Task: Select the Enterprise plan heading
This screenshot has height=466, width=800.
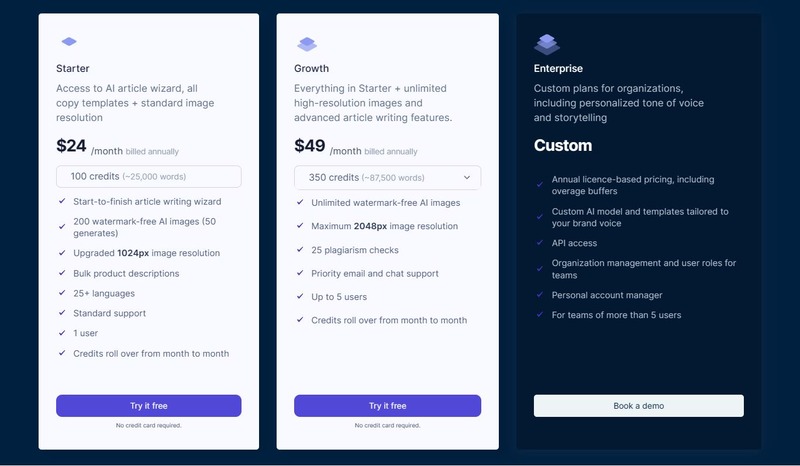Action: pyautogui.click(x=558, y=68)
